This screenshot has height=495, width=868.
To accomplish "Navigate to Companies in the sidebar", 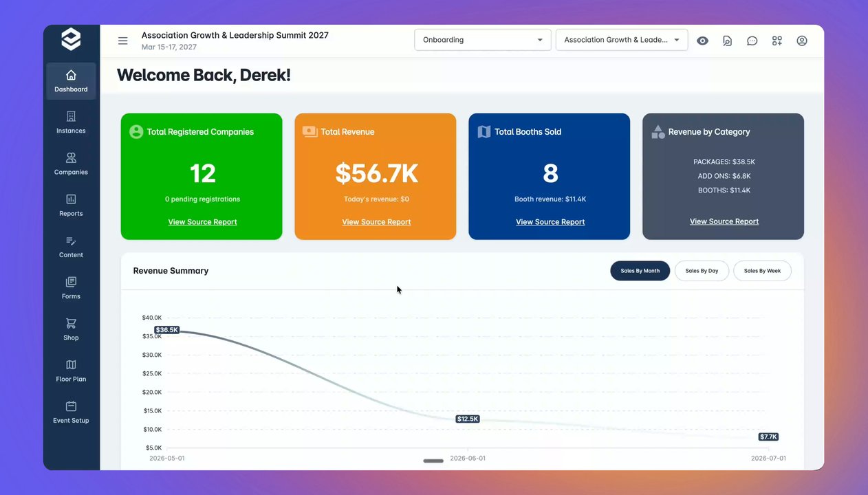I will pyautogui.click(x=71, y=164).
